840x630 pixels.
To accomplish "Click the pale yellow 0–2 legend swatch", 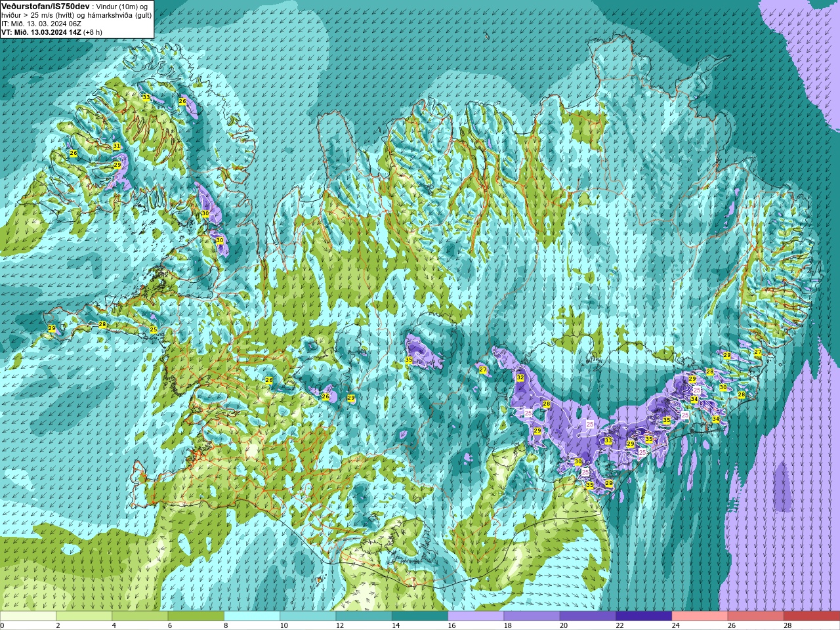I will (x=28, y=616).
